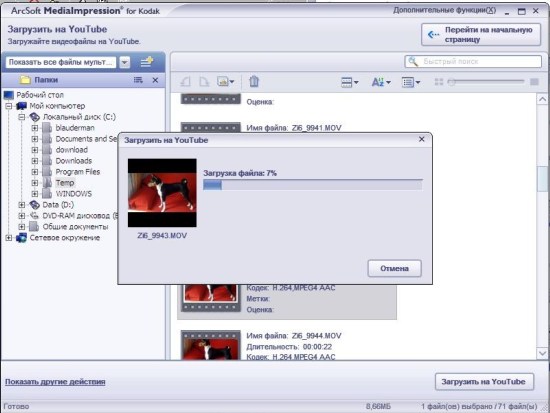This screenshot has height=413, width=550.
Task: Expand the 'Data (D:)' drive node
Action: click(x=22, y=205)
